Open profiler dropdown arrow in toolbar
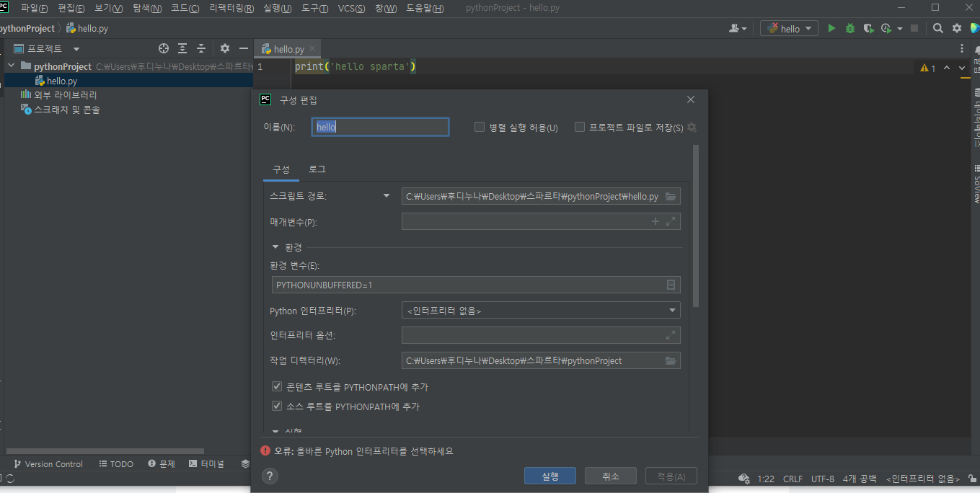Screen dimensions: 980x493 coord(900,28)
